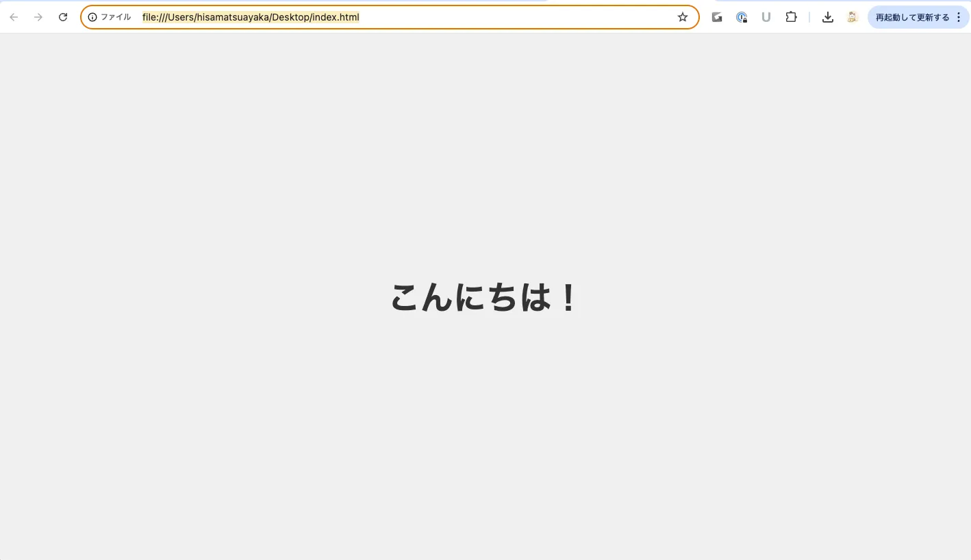Open the profile avatar menu
The width and height of the screenshot is (971, 560).
pyautogui.click(x=852, y=17)
